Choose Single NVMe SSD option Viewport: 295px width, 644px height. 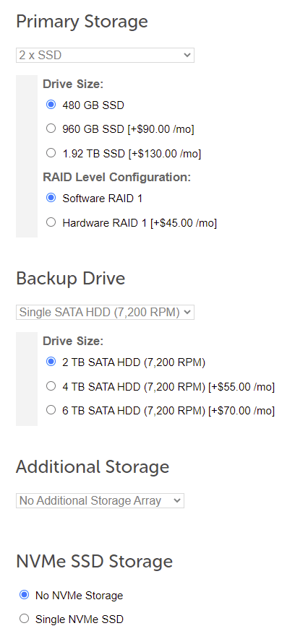pyautogui.click(x=25, y=619)
